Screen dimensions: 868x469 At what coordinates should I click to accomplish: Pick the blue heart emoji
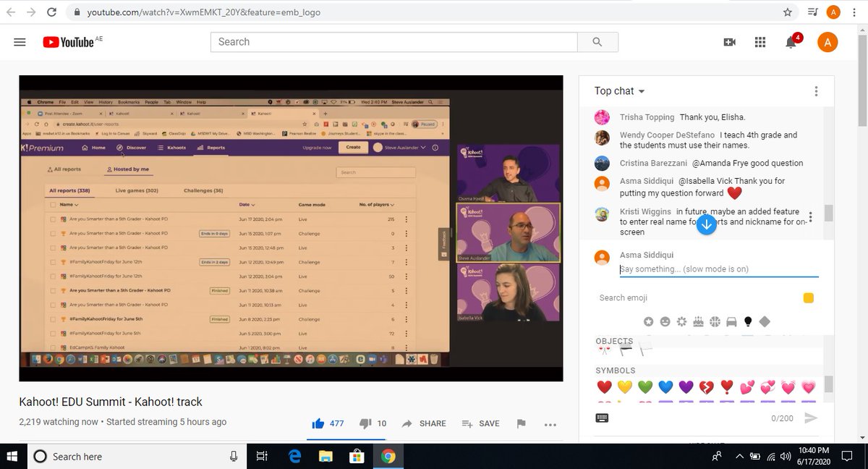pos(666,387)
